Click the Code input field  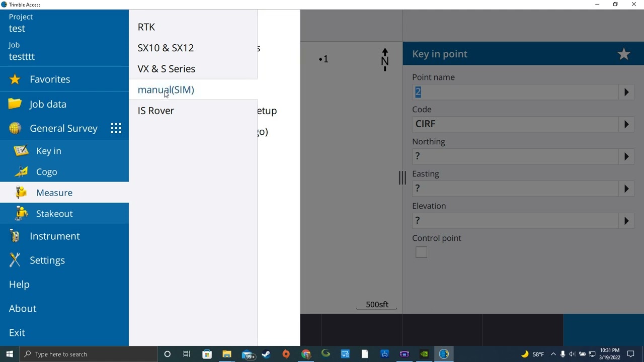click(x=515, y=124)
